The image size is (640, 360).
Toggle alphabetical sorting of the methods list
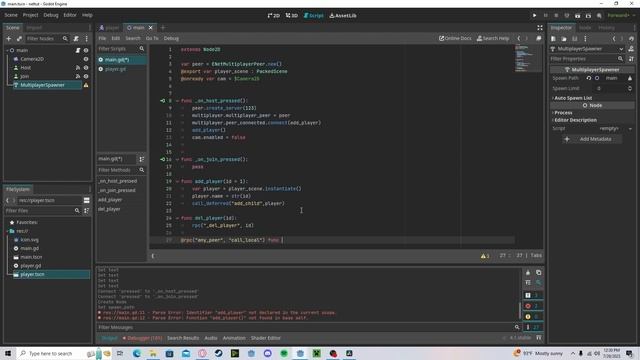(142, 159)
